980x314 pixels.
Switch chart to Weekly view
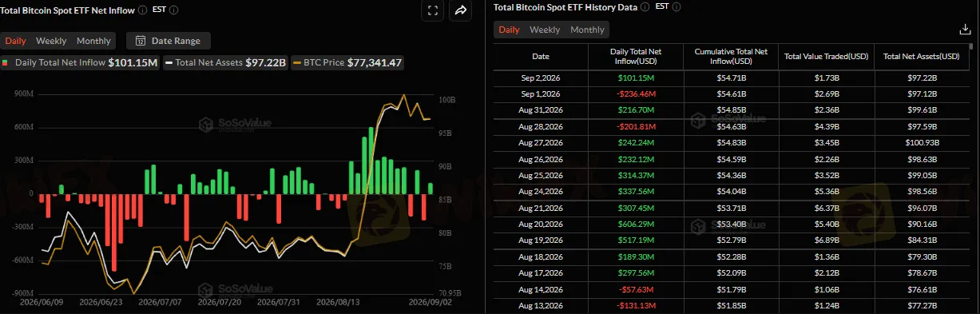click(x=51, y=41)
